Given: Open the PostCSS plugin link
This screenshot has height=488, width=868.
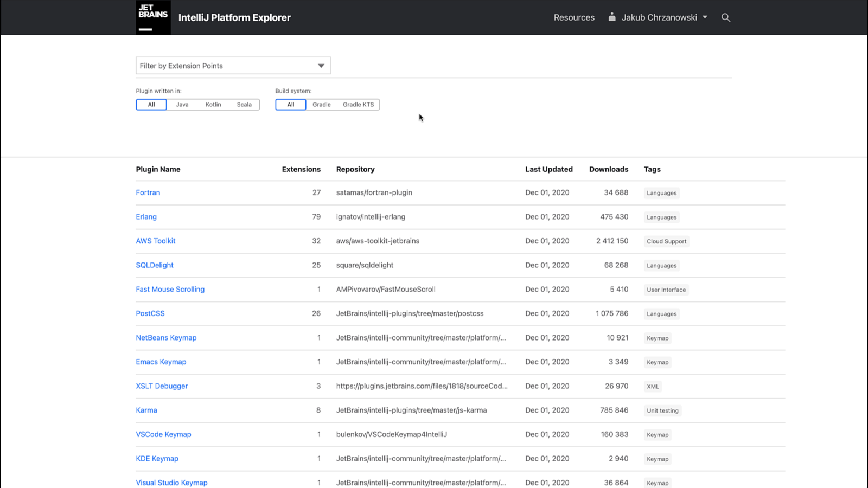Looking at the screenshot, I should [150, 313].
